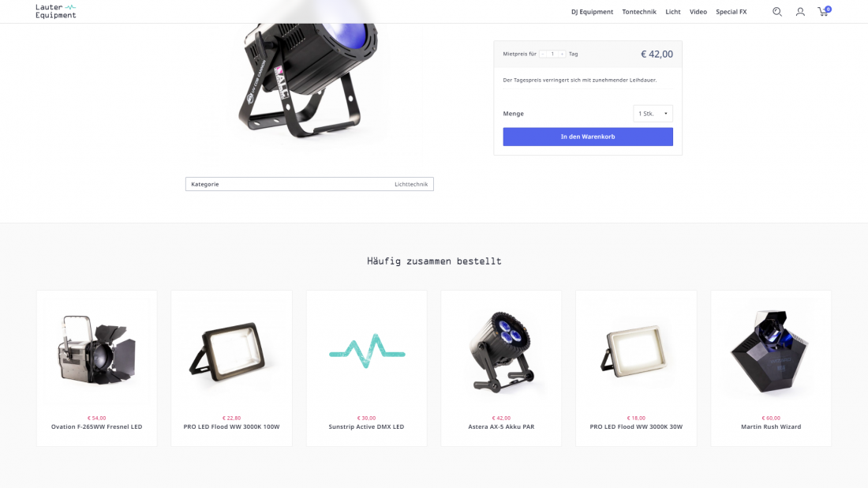Open Ovation F-265WW Fresnel LED thumbnail

[97, 352]
